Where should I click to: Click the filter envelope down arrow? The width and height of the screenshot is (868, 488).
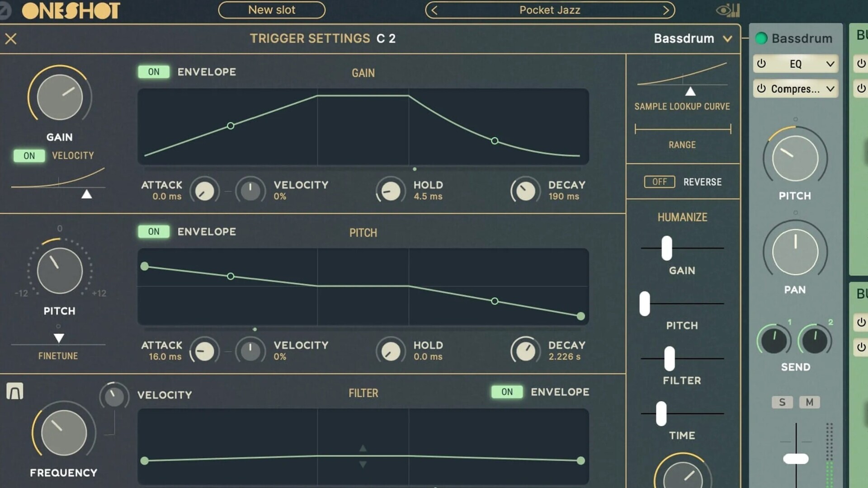pyautogui.click(x=363, y=465)
